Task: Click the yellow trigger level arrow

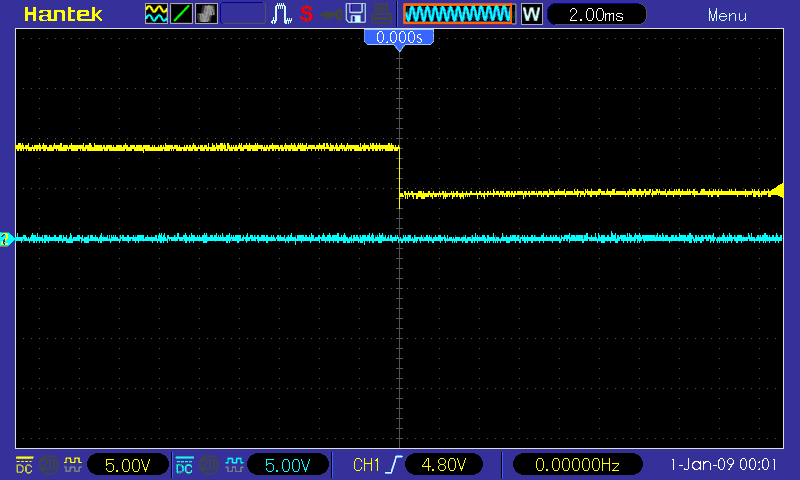Action: click(777, 191)
